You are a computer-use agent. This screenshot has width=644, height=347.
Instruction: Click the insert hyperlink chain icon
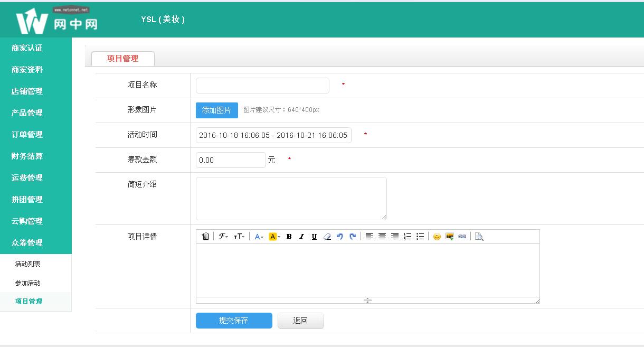(x=462, y=237)
